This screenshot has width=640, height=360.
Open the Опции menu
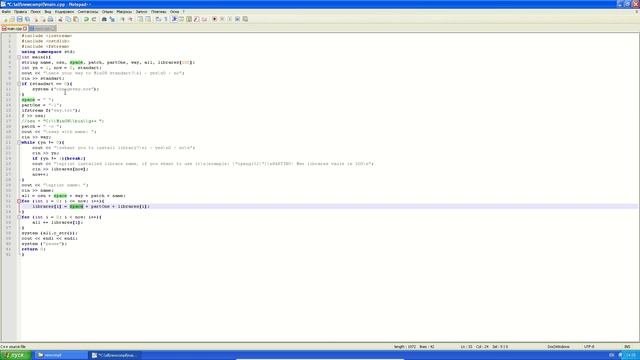pyautogui.click(x=107, y=12)
